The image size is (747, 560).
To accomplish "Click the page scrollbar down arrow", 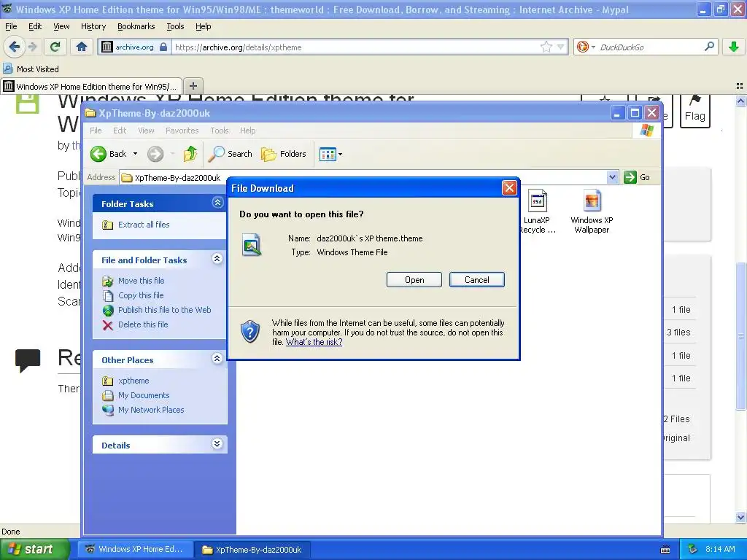I will click(740, 517).
